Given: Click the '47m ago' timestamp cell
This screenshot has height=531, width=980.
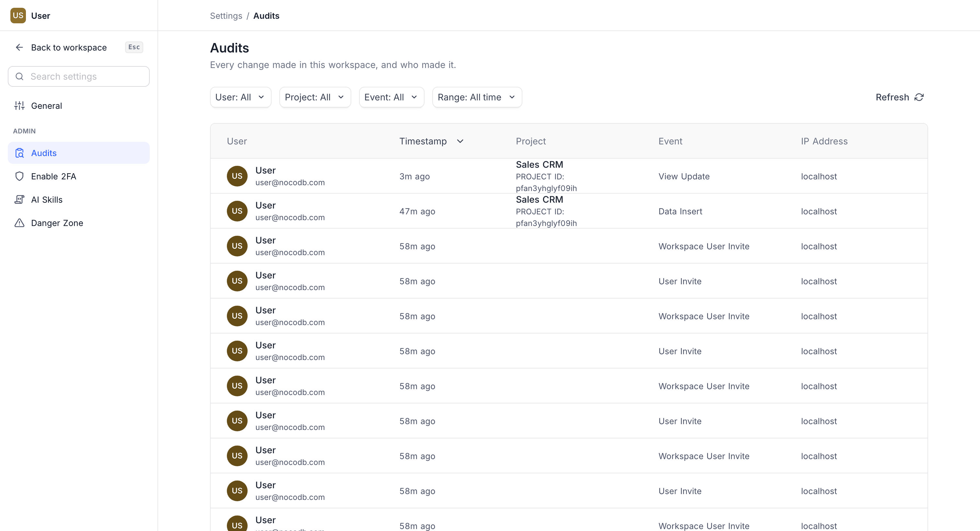Looking at the screenshot, I should [417, 211].
